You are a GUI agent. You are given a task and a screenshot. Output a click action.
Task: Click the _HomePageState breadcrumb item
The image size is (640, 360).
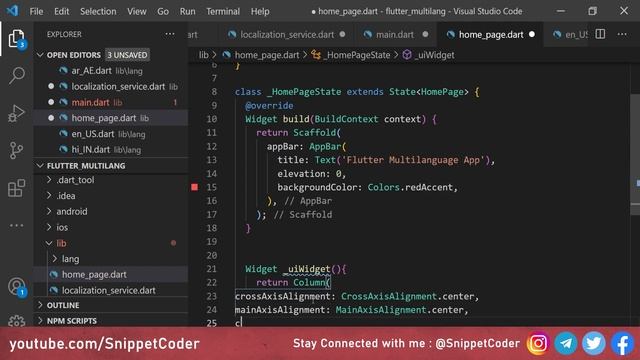[x=351, y=55]
